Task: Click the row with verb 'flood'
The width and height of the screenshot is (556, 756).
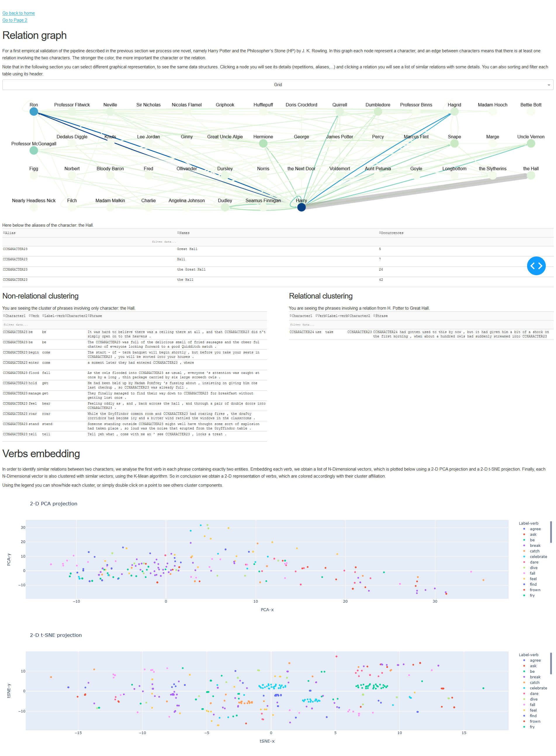Action: click(135, 375)
